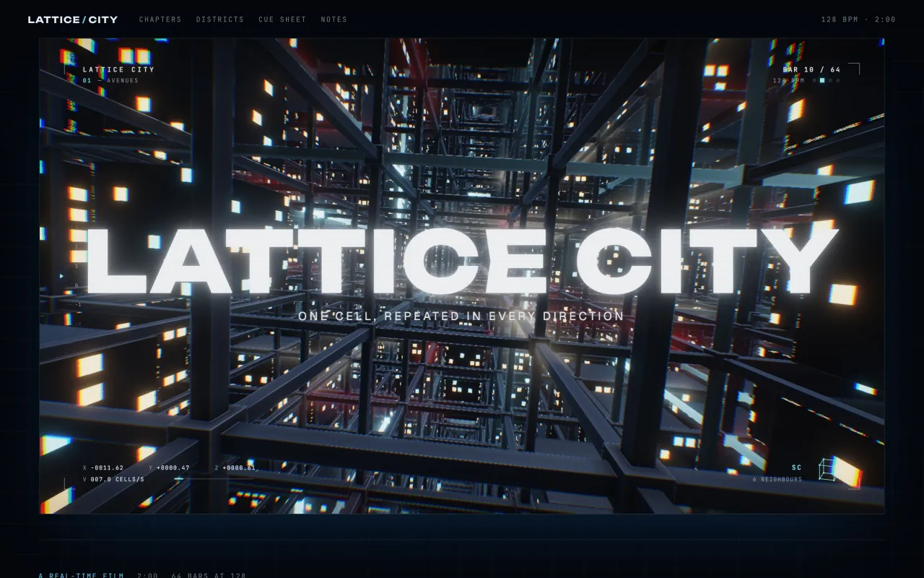Screen dimensions: 924x578
Task: Click the "6 NEIGHBOURS" label
Action: tap(777, 479)
